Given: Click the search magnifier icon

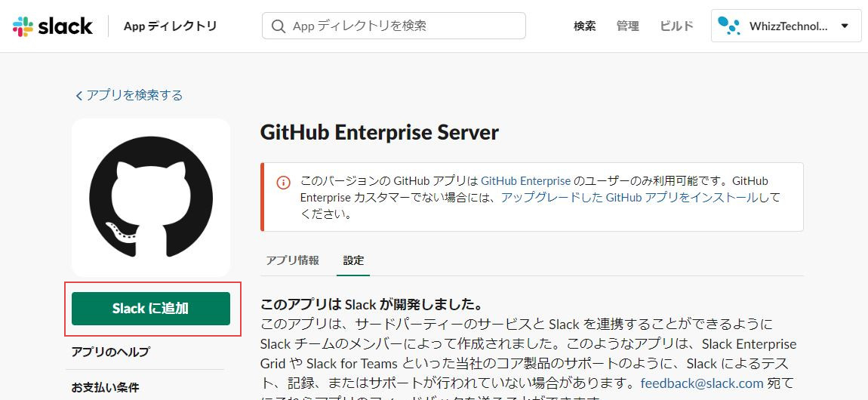Looking at the screenshot, I should point(279,26).
